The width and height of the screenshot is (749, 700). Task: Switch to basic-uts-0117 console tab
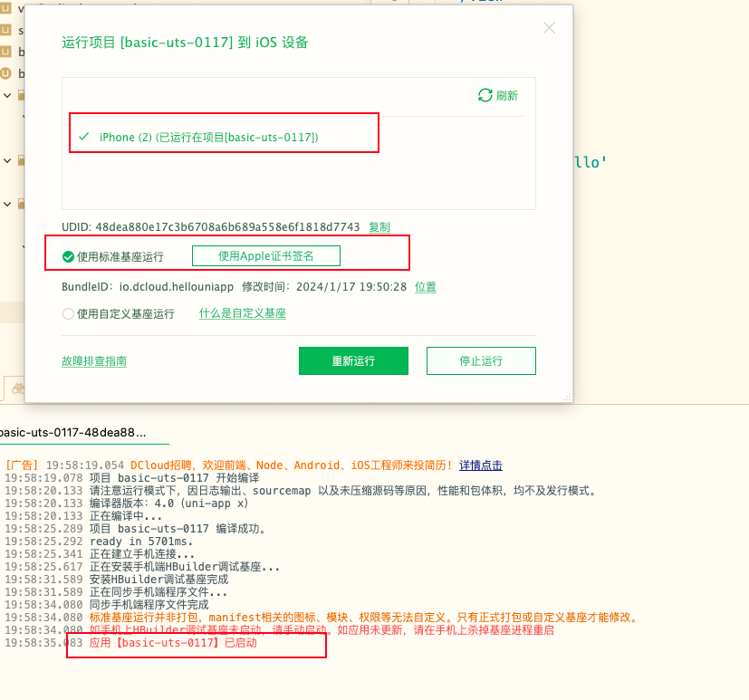point(72,433)
